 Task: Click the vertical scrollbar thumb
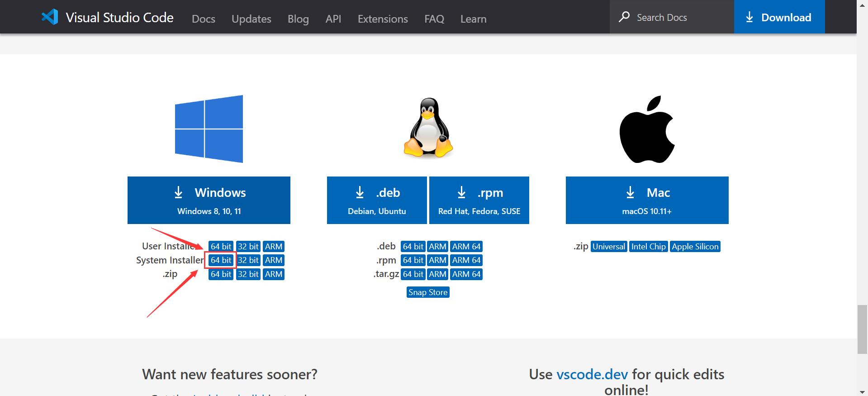click(x=862, y=329)
